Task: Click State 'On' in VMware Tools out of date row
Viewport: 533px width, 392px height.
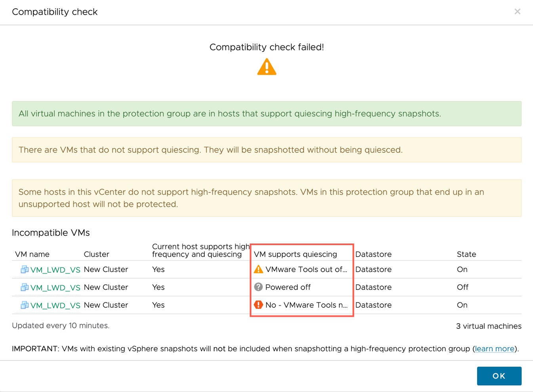Action: tap(462, 269)
